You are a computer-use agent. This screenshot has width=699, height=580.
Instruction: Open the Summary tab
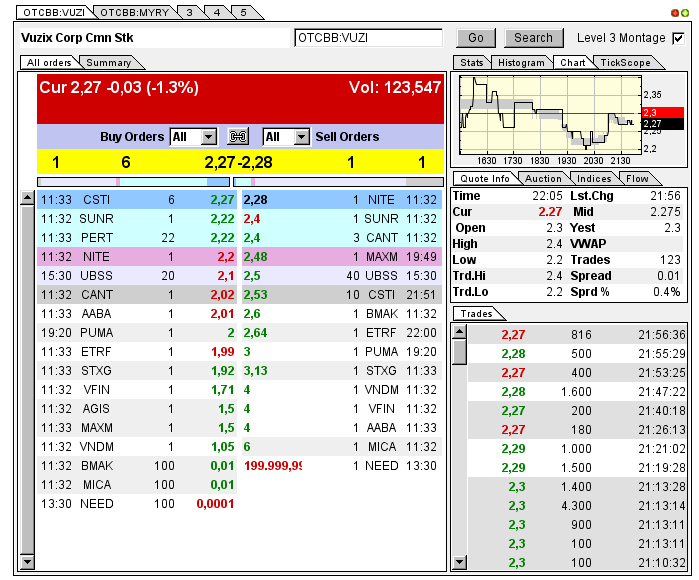pos(108,63)
